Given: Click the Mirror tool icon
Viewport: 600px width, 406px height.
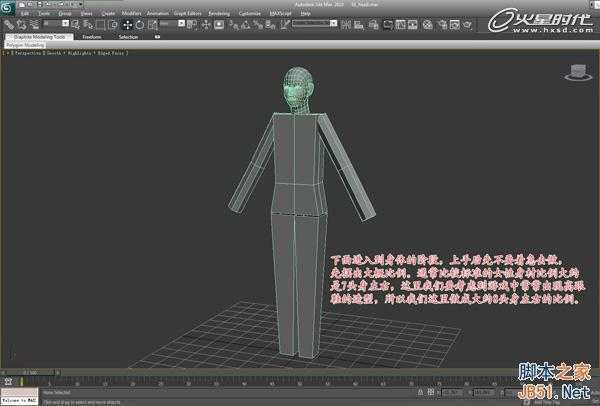Looking at the screenshot, I should click(346, 25).
